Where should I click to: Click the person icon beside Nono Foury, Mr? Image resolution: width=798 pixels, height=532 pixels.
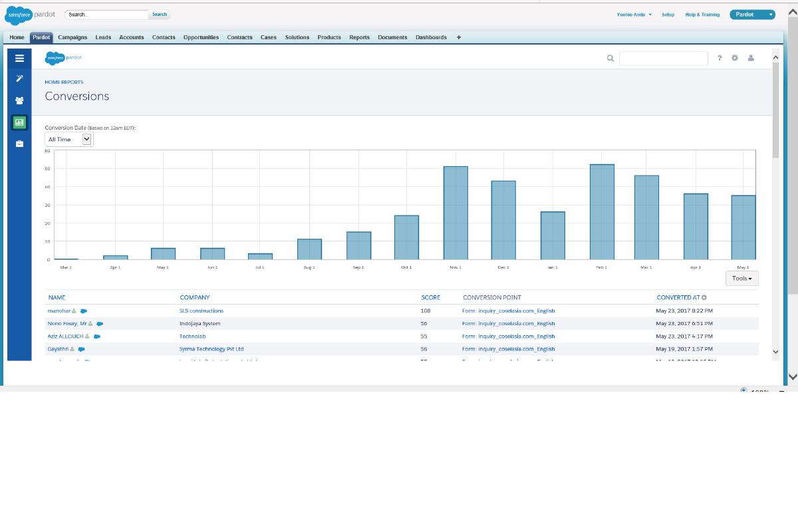[x=90, y=323]
